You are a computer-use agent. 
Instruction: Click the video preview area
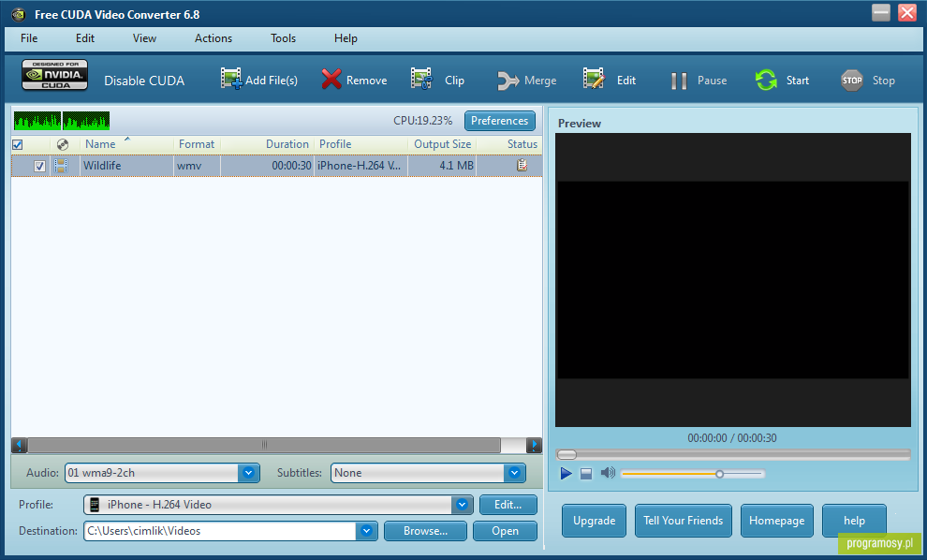point(733,280)
